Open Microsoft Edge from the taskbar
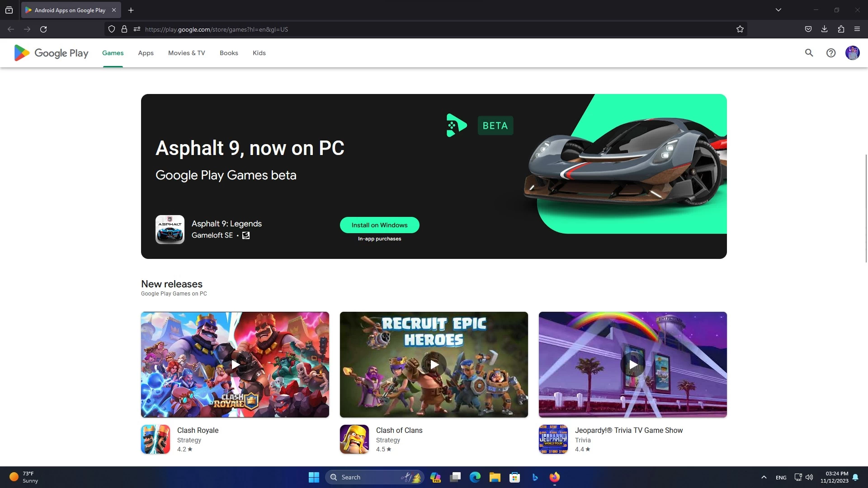The width and height of the screenshot is (868, 488). (475, 477)
